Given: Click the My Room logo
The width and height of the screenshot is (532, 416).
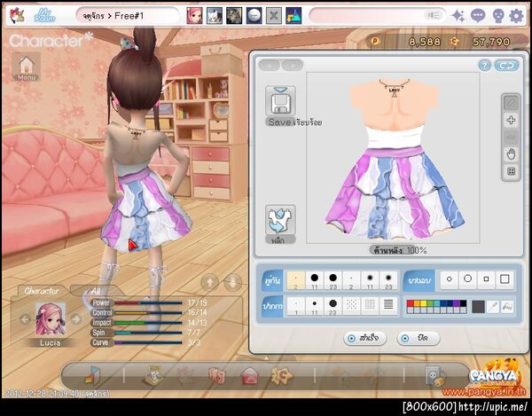Looking at the screenshot, I should tap(45, 16).
